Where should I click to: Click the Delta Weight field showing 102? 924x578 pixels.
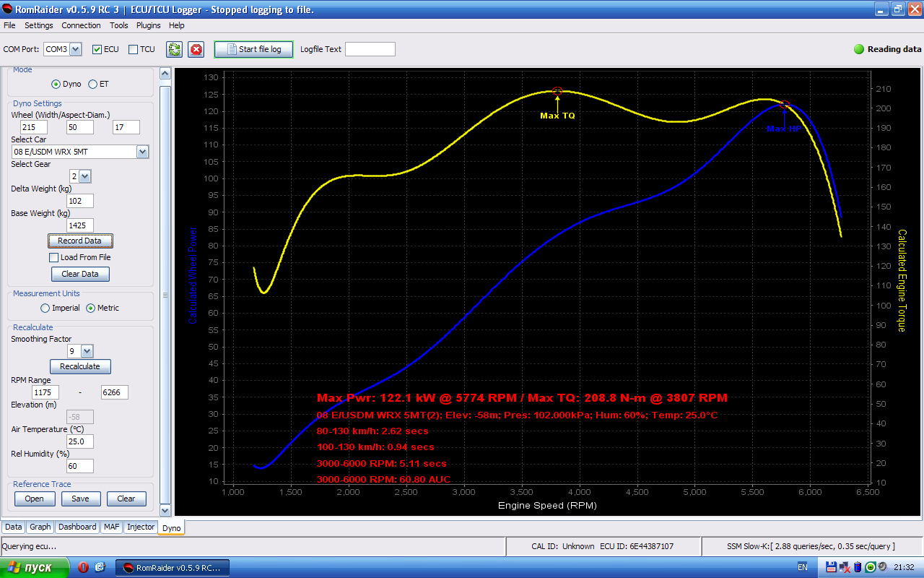click(x=80, y=201)
